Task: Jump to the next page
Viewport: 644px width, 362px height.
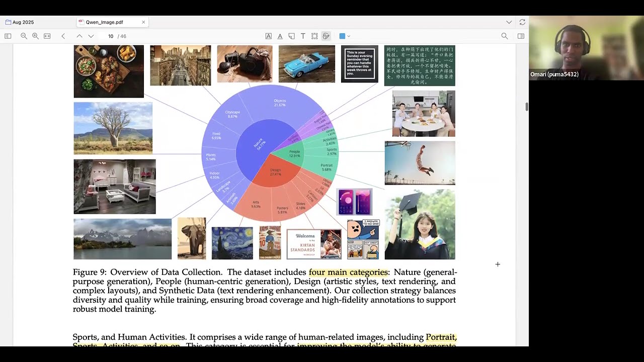Action: click(91, 36)
